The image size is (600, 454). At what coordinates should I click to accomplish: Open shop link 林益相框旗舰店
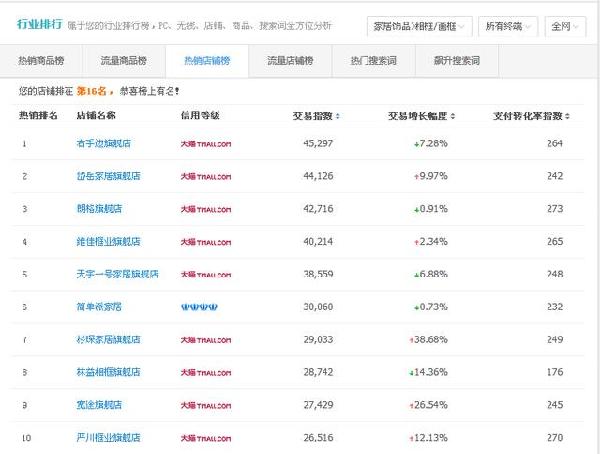pyautogui.click(x=108, y=372)
